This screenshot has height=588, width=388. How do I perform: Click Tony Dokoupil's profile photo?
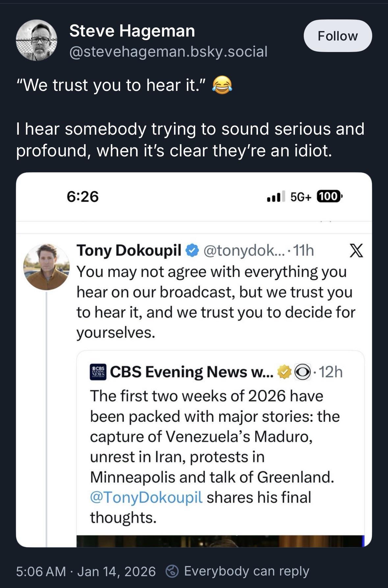point(46,267)
